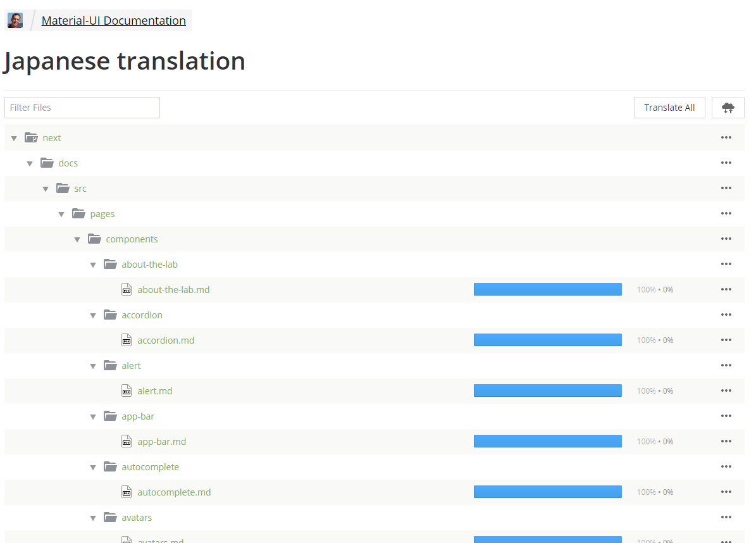
Task: Focus the Filter Files input field
Action: pos(82,108)
